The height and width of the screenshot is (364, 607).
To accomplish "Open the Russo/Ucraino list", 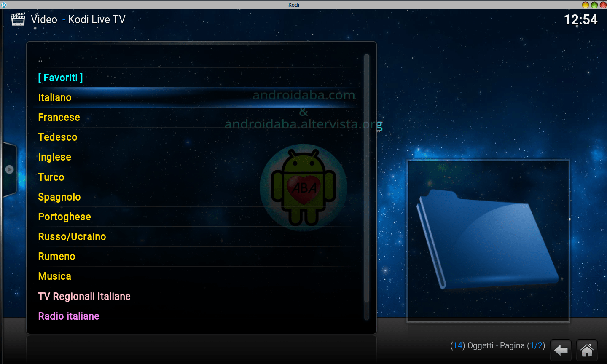I will tap(72, 237).
